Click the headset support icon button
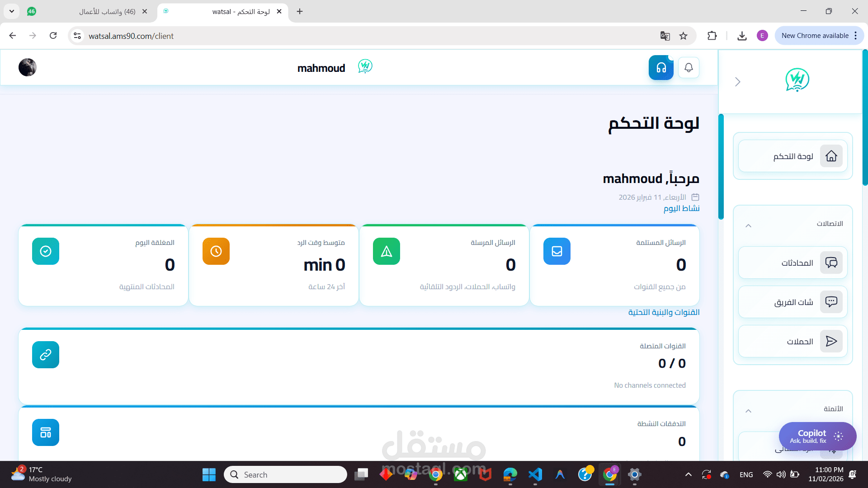Viewport: 868px width, 488px height. tap(661, 68)
